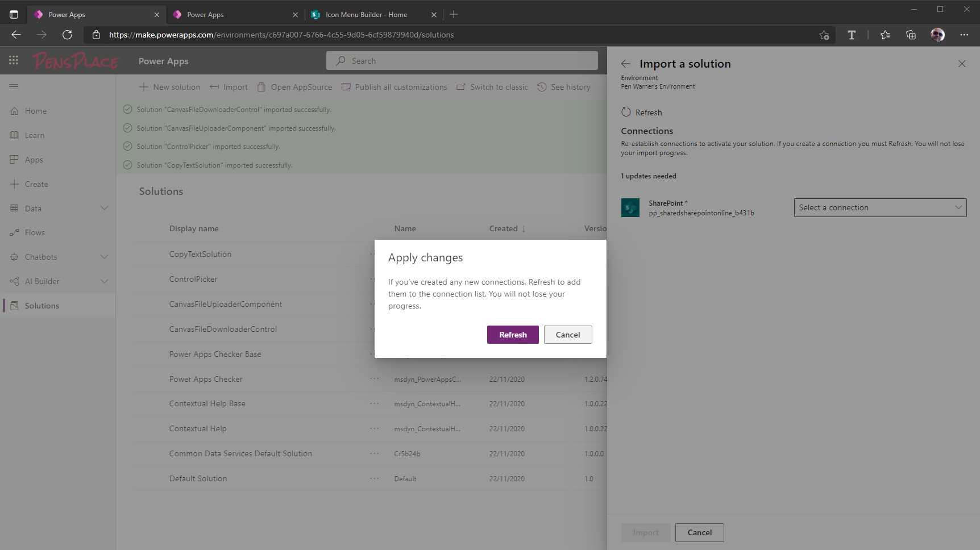
Task: Click Import in the command bar
Action: coord(229,87)
